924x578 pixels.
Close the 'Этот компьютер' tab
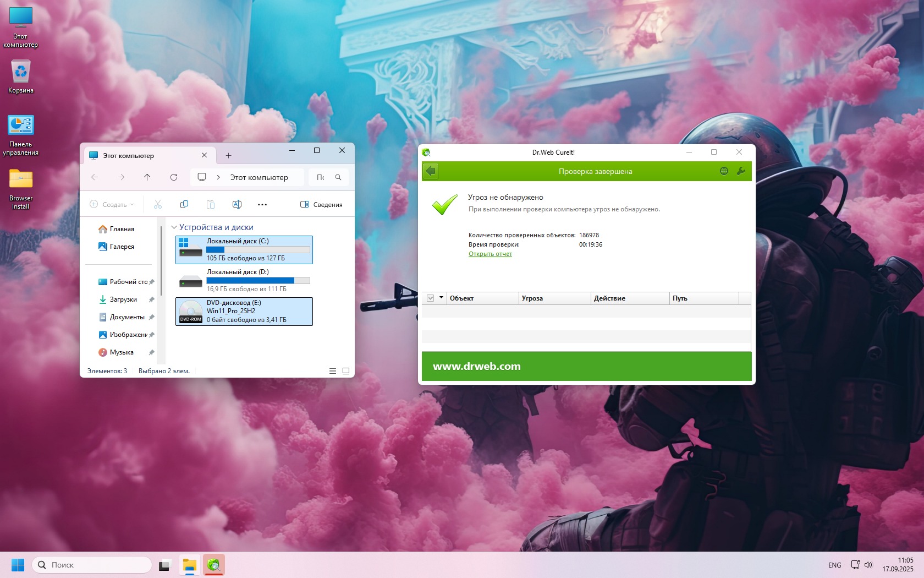[205, 156]
